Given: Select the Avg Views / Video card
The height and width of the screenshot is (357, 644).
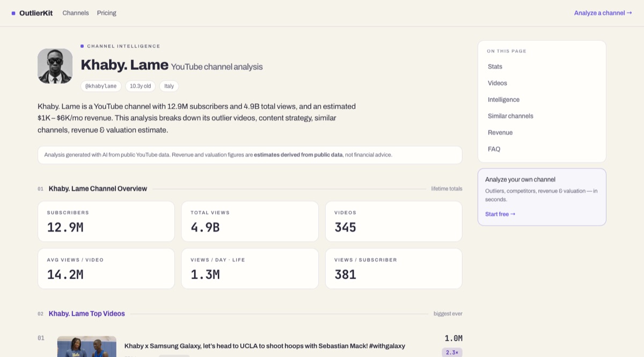Looking at the screenshot, I should [x=106, y=269].
